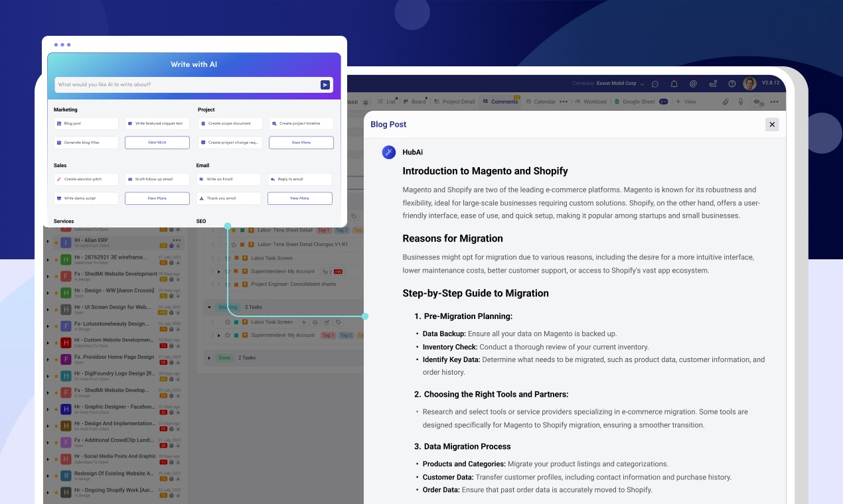Open View More under Marketing
The image size is (843, 504).
157,143
